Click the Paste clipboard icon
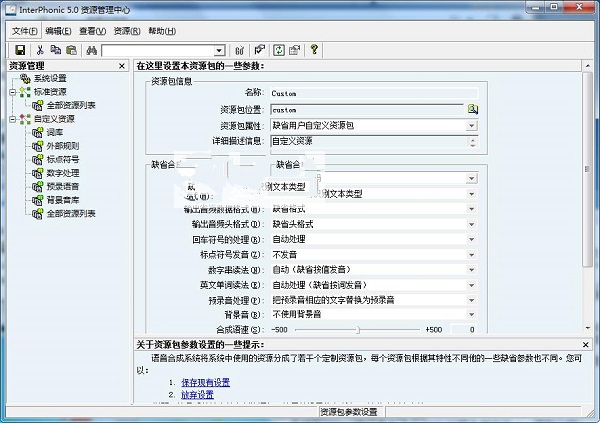The image size is (600, 423). click(71, 50)
